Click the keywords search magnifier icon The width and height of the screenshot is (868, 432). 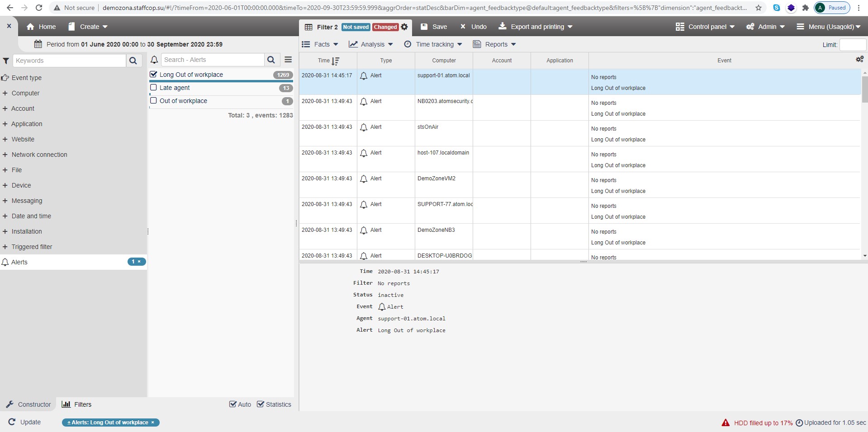click(x=133, y=61)
